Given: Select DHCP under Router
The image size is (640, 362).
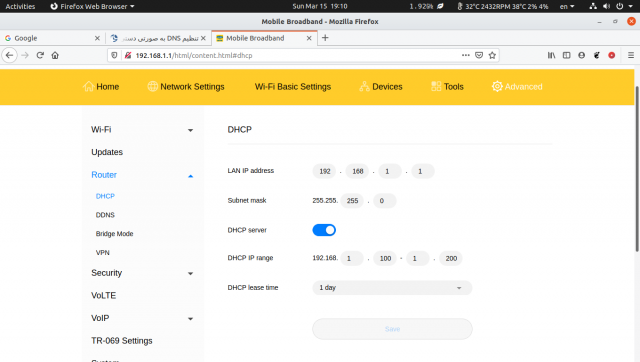Looking at the screenshot, I should pyautogui.click(x=105, y=196).
